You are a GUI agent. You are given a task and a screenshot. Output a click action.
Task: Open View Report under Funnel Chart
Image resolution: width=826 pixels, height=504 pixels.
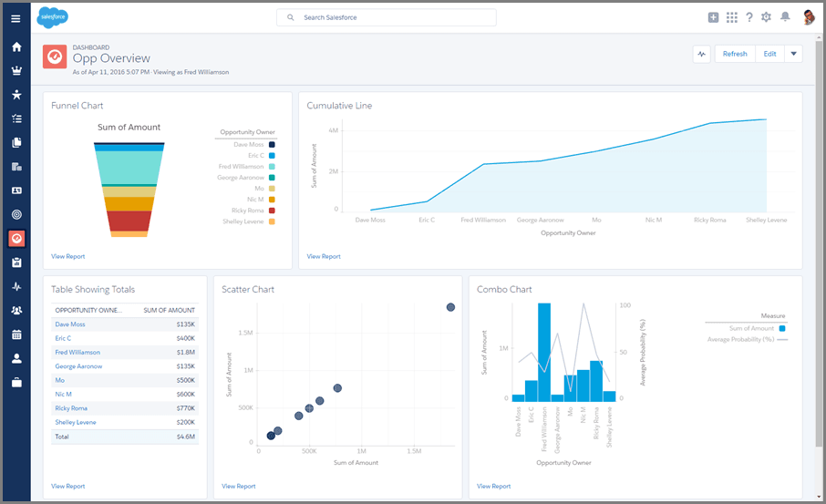[68, 256]
